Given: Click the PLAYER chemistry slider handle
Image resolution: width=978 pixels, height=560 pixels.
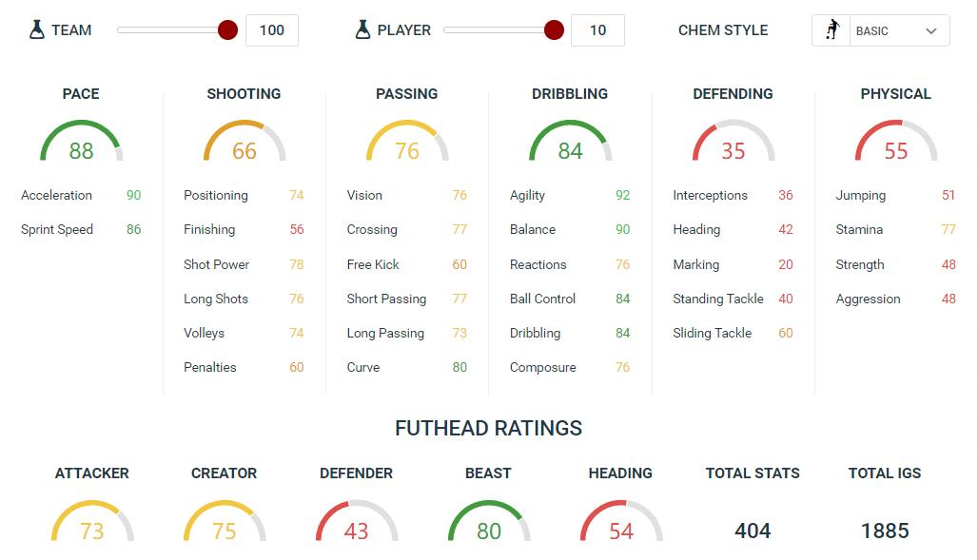Looking at the screenshot, I should pyautogui.click(x=554, y=29).
